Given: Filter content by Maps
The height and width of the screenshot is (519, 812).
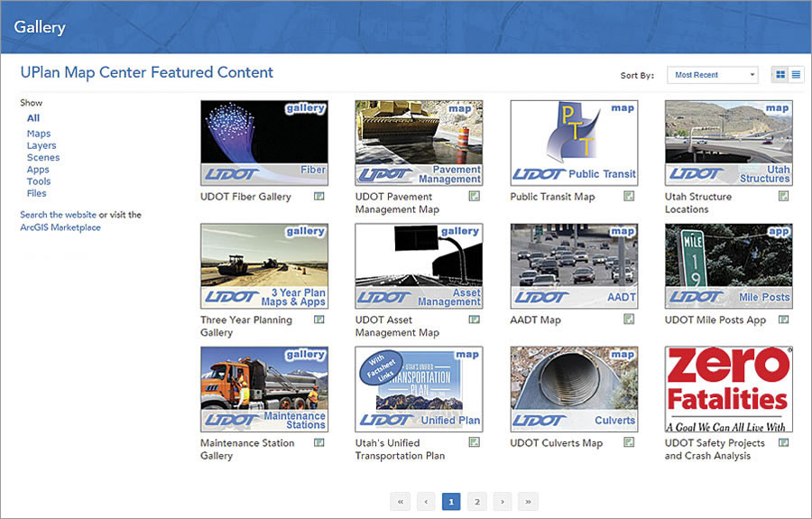Looking at the screenshot, I should [x=39, y=134].
